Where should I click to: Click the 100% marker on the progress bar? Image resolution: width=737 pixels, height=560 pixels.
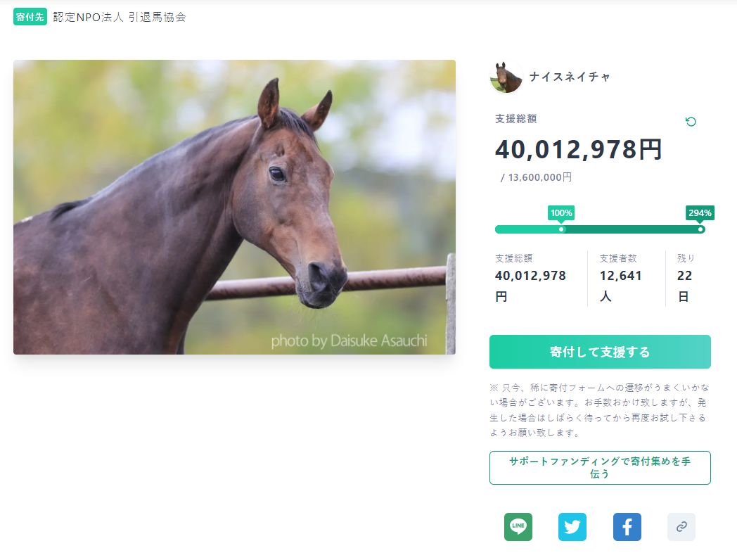(561, 213)
